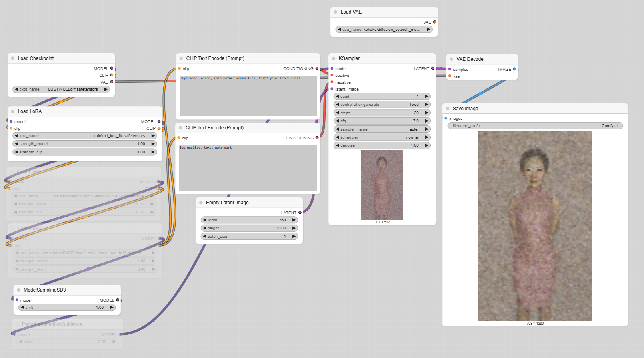
Task: Click the LATENT output port on KSampler
Action: (x=432, y=68)
